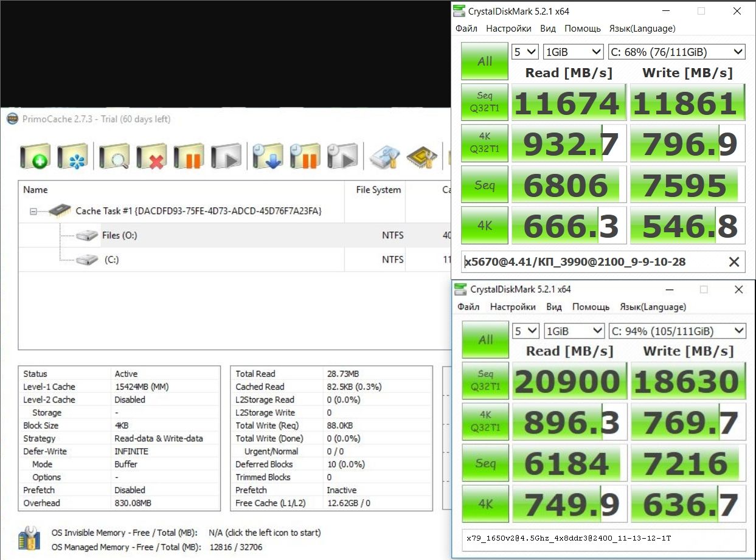This screenshot has width=756, height=560.
Task: Click the app icon of the top CrystalDiskMark window
Action: tap(460, 11)
